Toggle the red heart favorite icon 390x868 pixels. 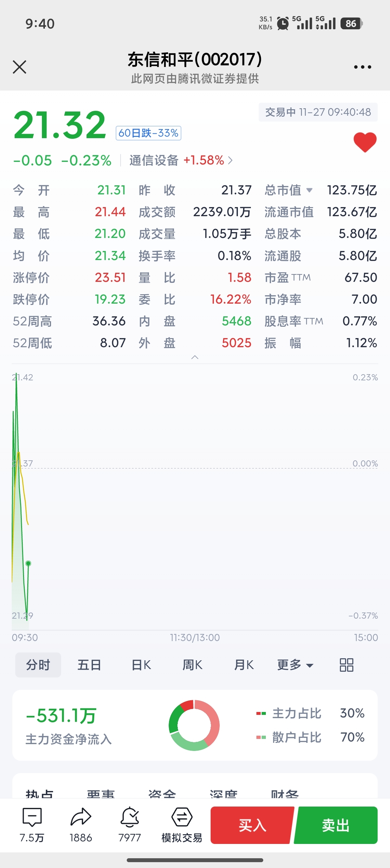tap(365, 142)
